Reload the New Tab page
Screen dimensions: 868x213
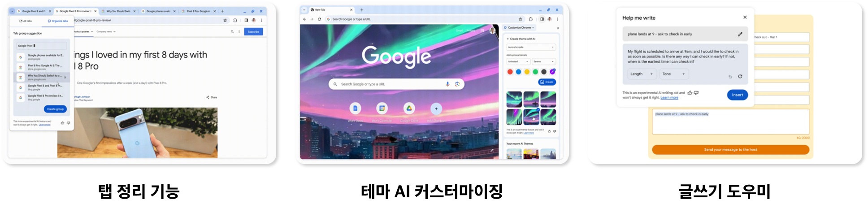[x=319, y=19]
